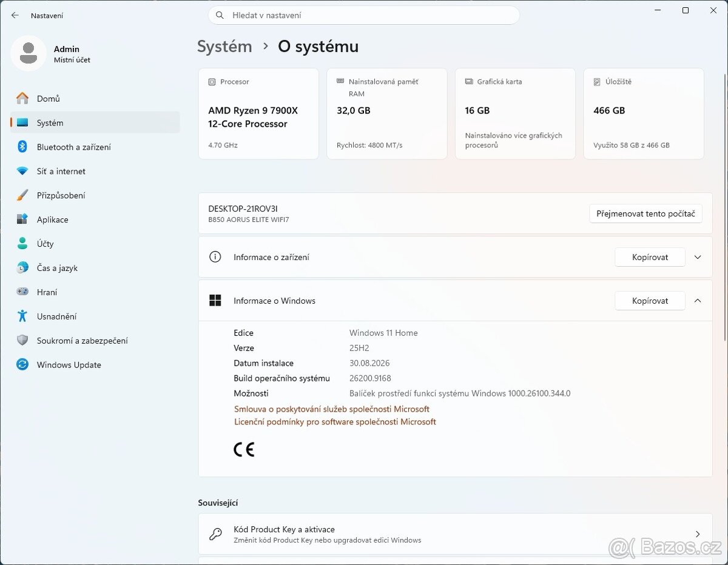Click the 32,0 GB RAM value
Screen dimensions: 728x565
[x=354, y=110]
